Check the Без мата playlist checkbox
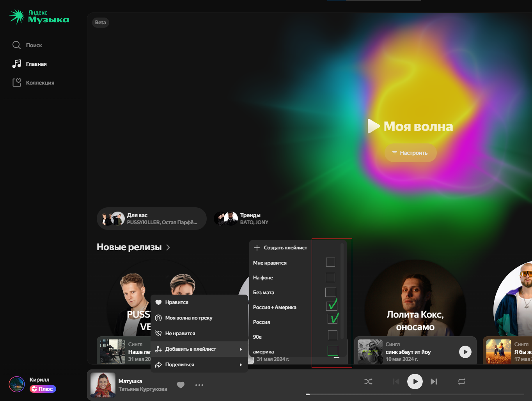Image resolution: width=532 pixels, height=401 pixels. 331,292
